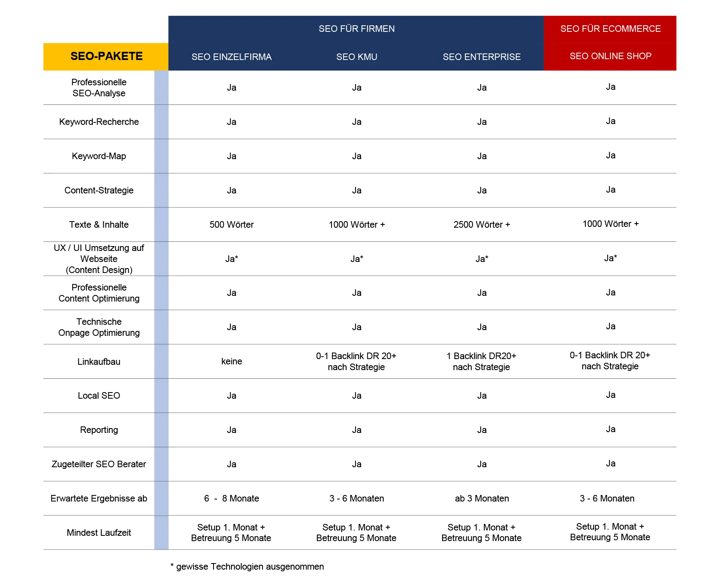Click the ab 3 Monaten cell
The width and height of the screenshot is (719, 588).
pyautogui.click(x=482, y=499)
